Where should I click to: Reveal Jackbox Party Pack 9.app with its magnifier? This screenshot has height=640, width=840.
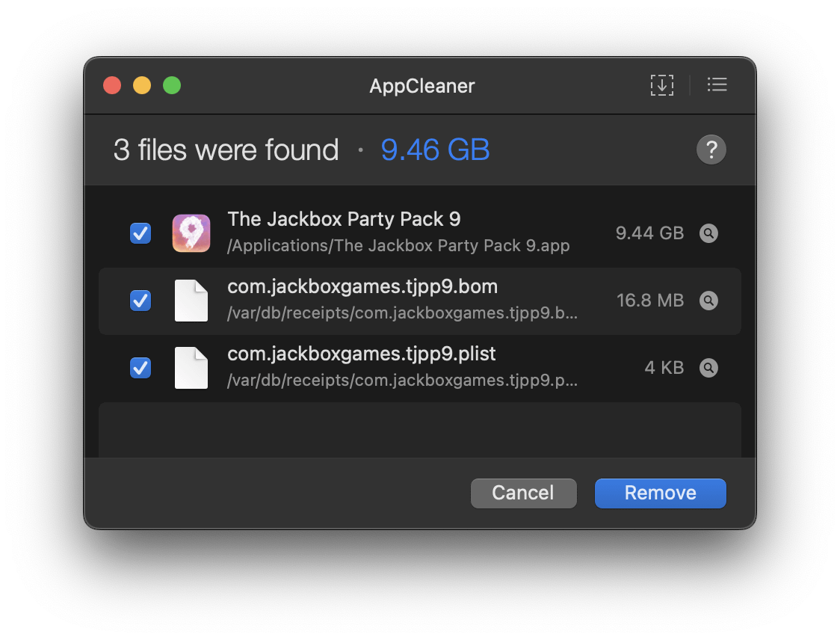(x=708, y=233)
